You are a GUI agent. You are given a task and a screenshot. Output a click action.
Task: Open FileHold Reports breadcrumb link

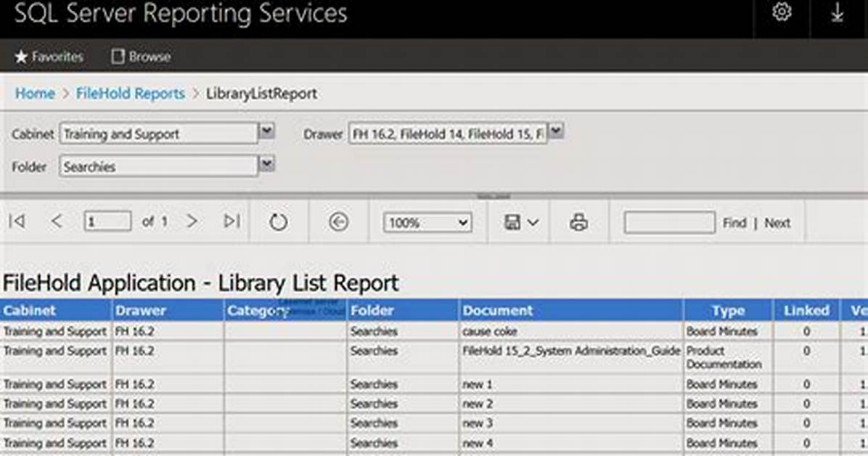(131, 93)
